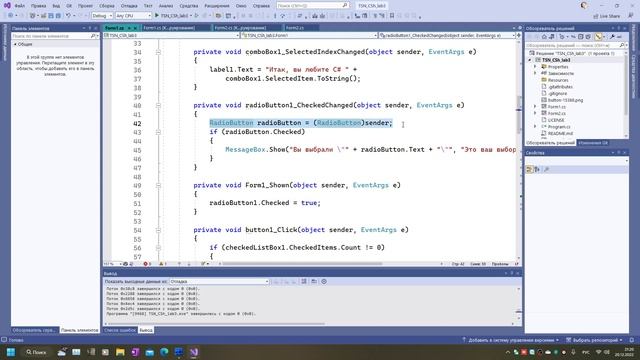Open Windows Start menu
Viewport: 640px width, 360px height.
pos(11,352)
